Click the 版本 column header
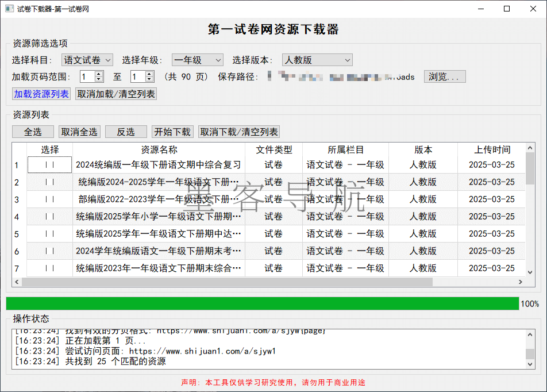Screen dimensions: 547x392 click(423, 150)
